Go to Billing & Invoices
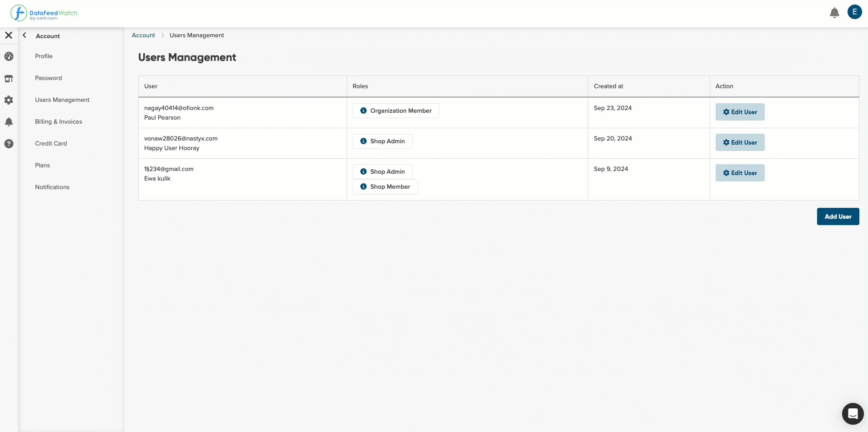Screen dimensions: 868x432 (59, 121)
